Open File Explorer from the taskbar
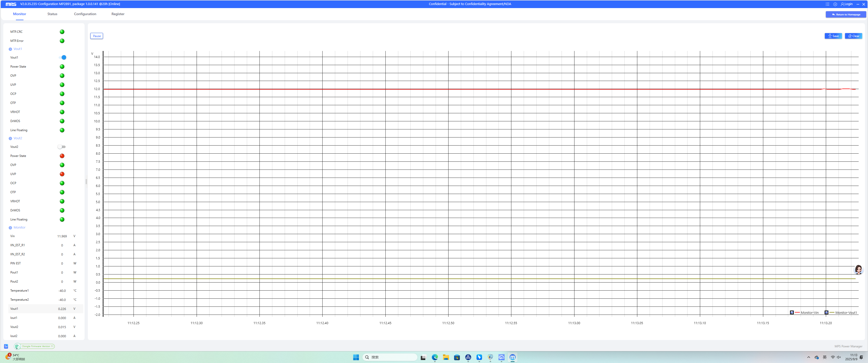The height and width of the screenshot is (363, 868). click(446, 357)
